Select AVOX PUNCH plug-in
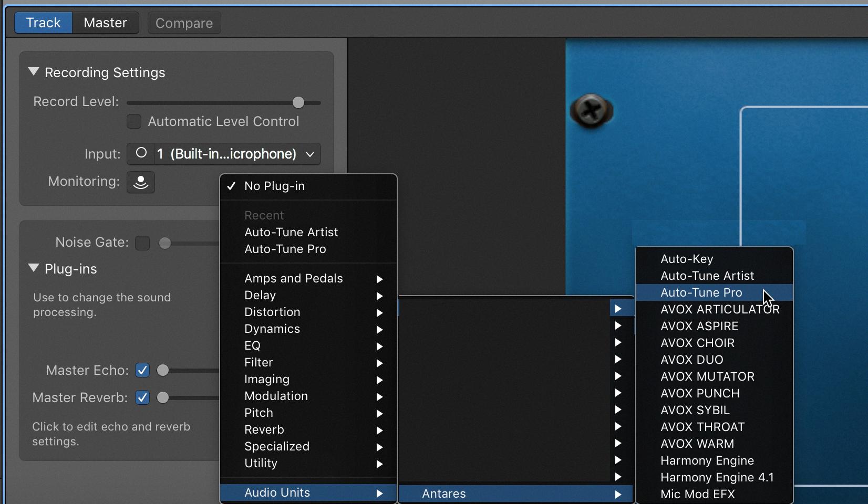This screenshot has height=504, width=868. (715, 393)
